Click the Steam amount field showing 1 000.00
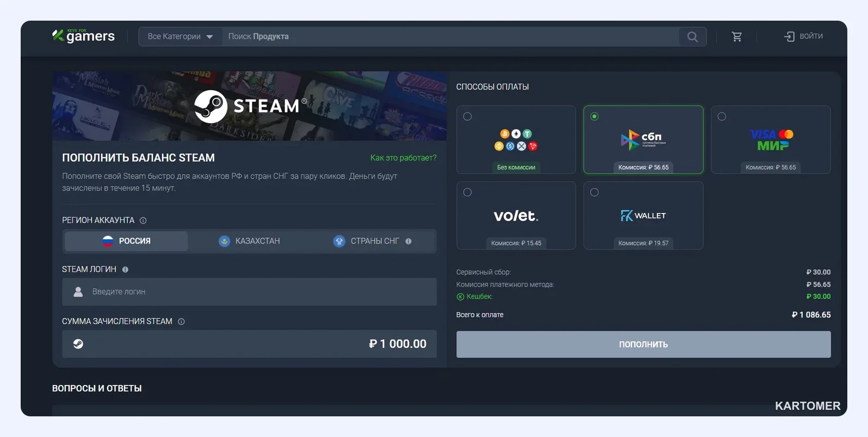This screenshot has height=437, width=868. pos(249,344)
